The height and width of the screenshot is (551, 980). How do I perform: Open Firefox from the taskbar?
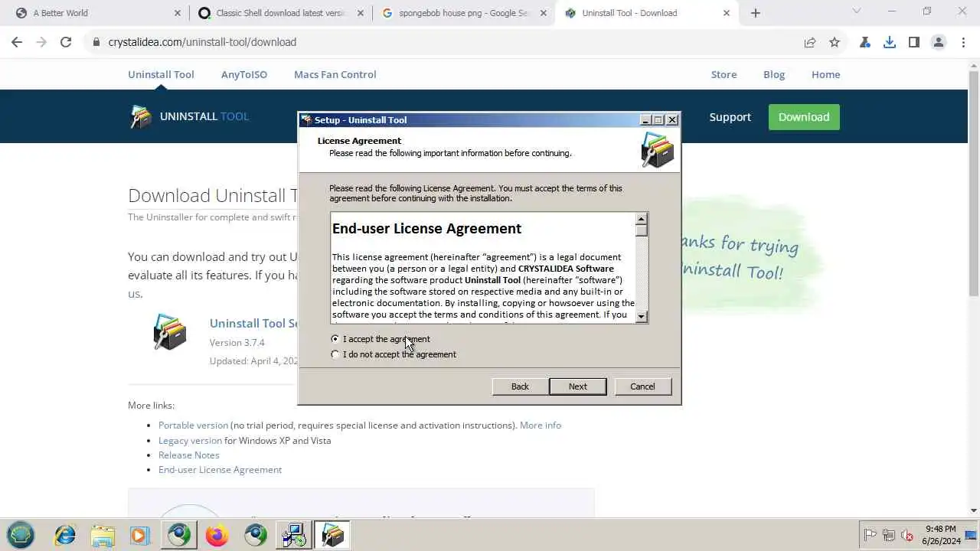click(x=217, y=535)
